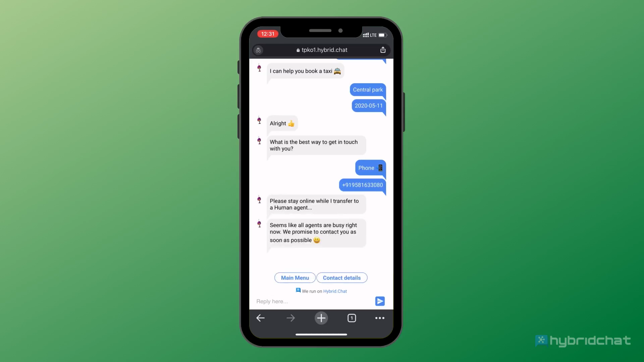Click the 'Contact details' button

click(x=341, y=278)
